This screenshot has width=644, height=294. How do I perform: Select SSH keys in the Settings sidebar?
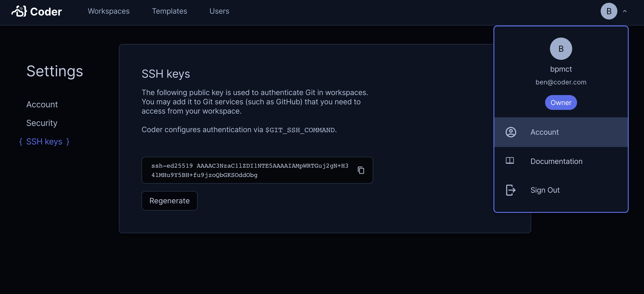coord(44,141)
